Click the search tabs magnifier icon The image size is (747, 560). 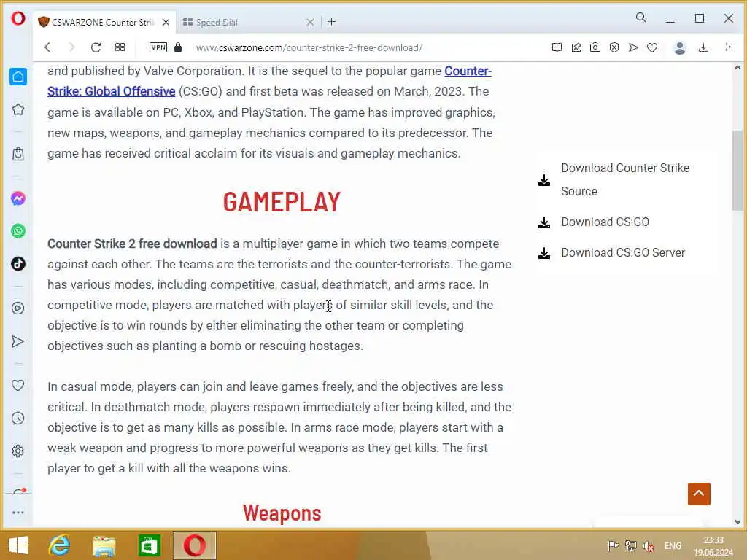[x=641, y=18]
